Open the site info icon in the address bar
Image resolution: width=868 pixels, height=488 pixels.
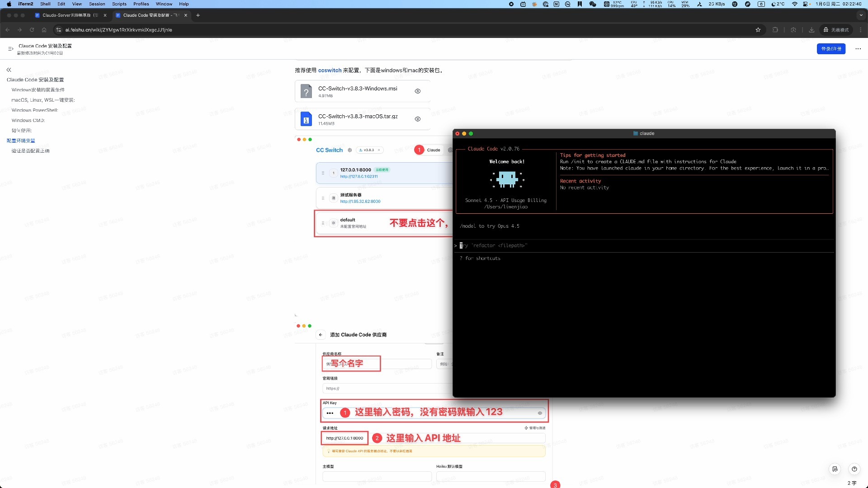(x=58, y=30)
